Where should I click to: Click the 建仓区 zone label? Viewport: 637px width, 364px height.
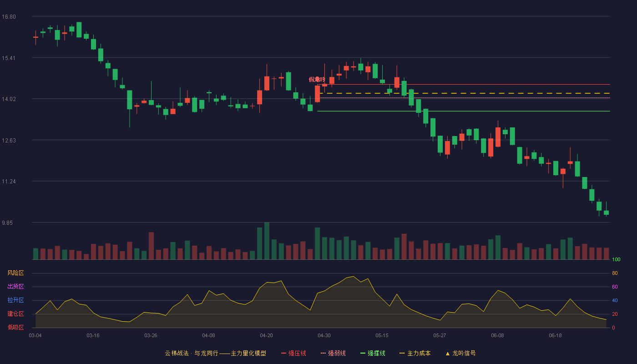[15, 314]
